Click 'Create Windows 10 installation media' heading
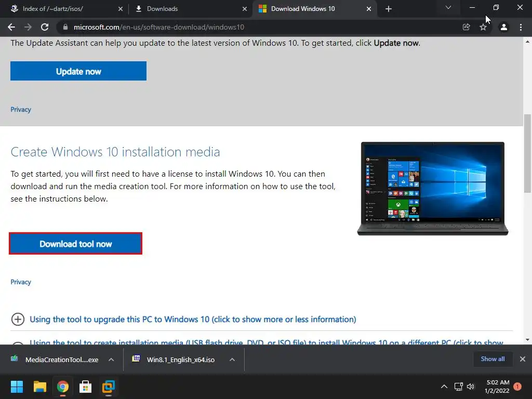 115,152
